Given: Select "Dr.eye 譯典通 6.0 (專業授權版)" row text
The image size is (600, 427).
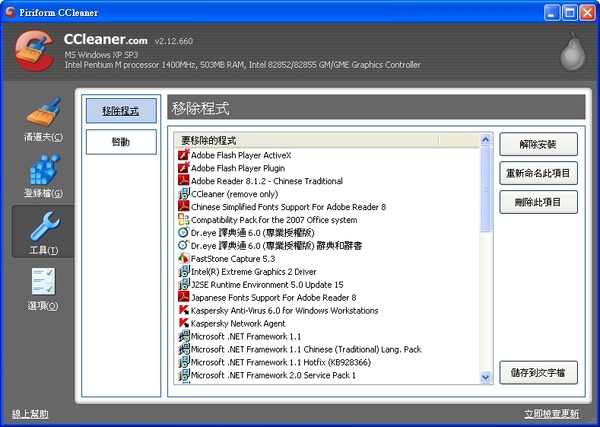Looking at the screenshot, I should pos(253,233).
